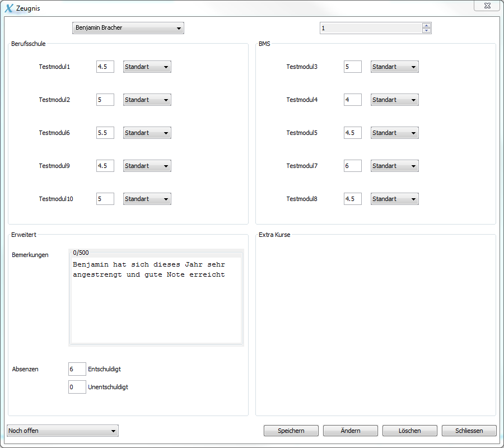Viewport: 504px width, 448px height.
Task: Click the Testmodul1 label
Action: click(54, 67)
